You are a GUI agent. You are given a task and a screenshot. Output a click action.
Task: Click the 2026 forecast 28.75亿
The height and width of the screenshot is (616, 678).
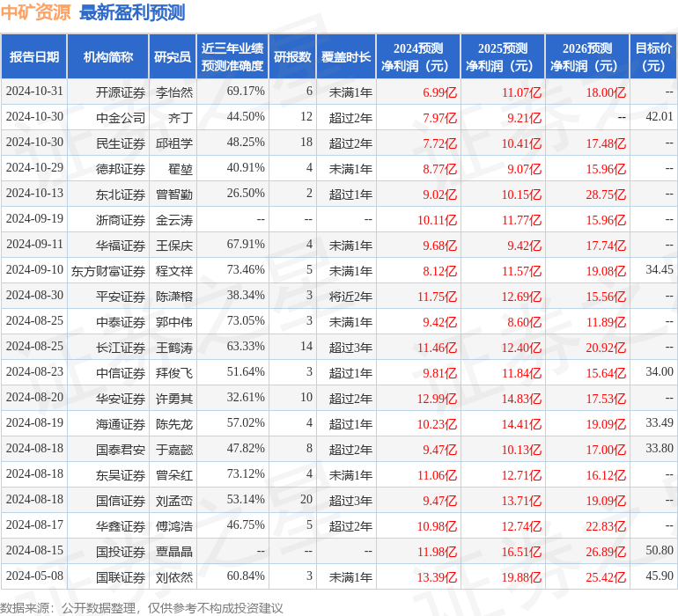point(606,194)
